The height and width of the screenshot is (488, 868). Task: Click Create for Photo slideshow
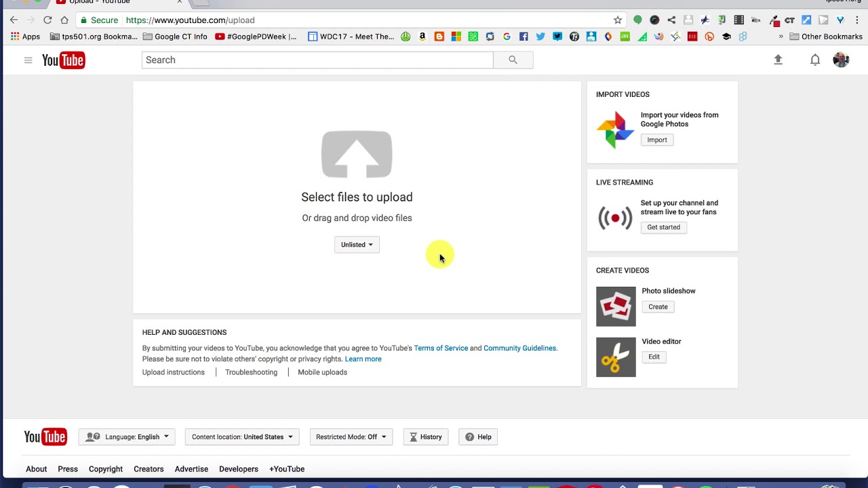coord(658,306)
